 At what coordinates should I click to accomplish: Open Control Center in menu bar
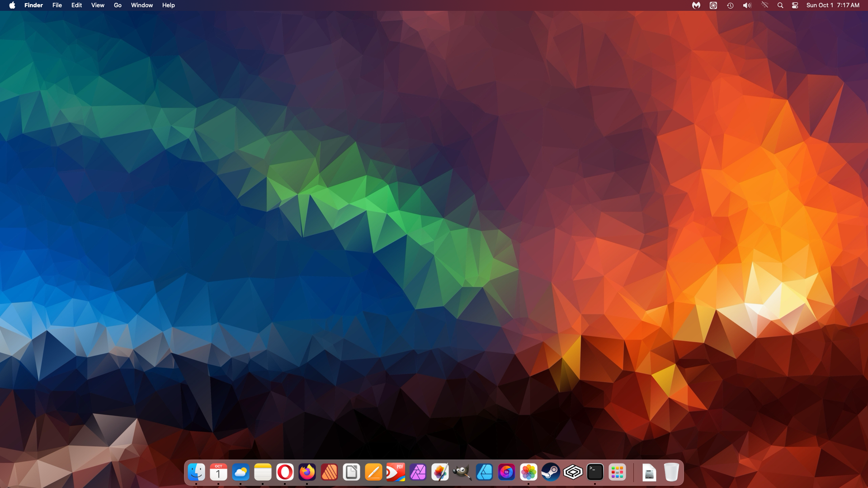tap(795, 5)
